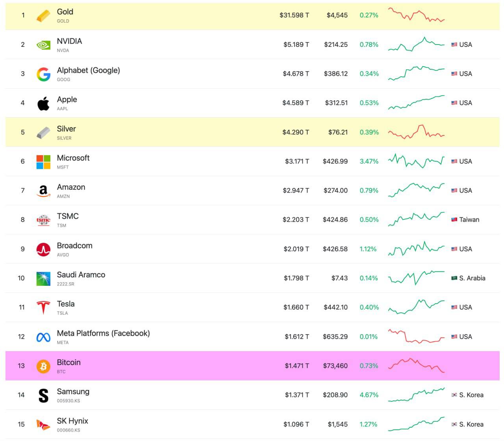Click the Gold bar icon
The height and width of the screenshot is (441, 504).
tap(43, 15)
